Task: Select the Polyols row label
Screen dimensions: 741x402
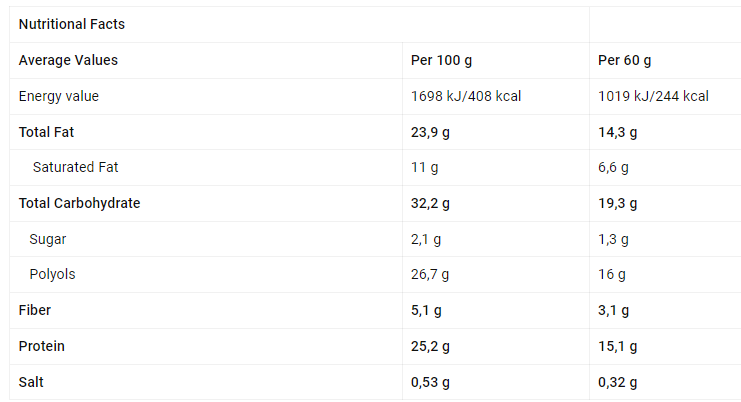Action: tap(53, 274)
